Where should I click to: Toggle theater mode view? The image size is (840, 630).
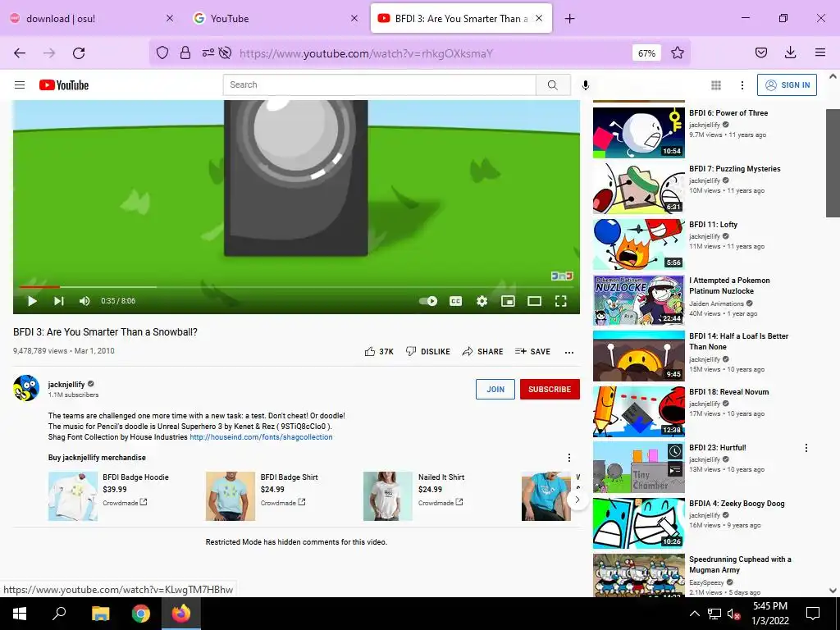[x=534, y=301]
